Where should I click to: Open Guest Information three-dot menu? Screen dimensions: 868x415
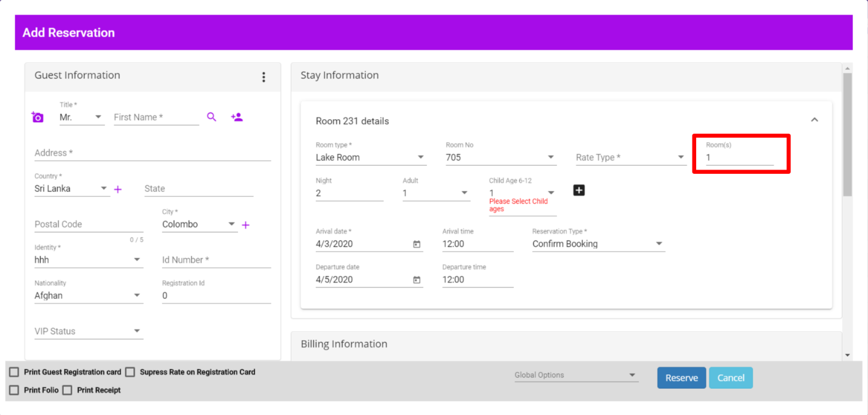click(263, 77)
